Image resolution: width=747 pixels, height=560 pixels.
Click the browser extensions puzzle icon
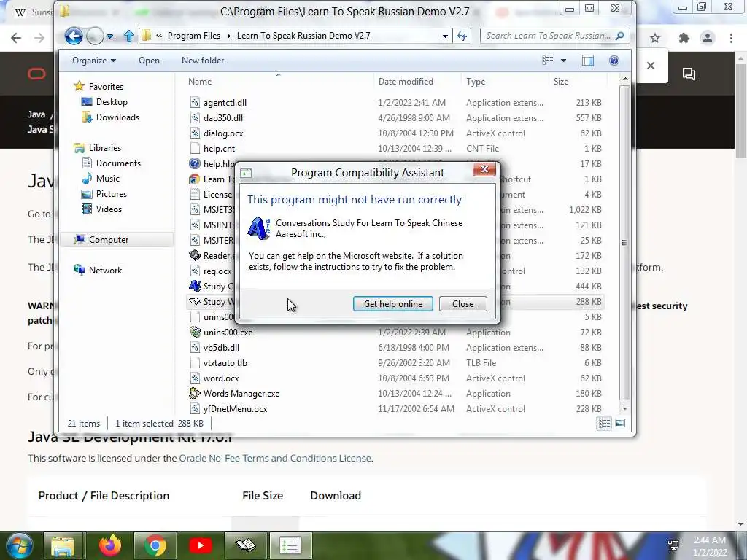pyautogui.click(x=684, y=38)
